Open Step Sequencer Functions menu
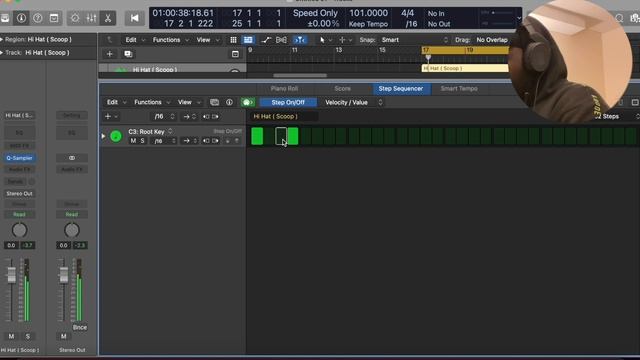The image size is (640, 360). [x=152, y=102]
